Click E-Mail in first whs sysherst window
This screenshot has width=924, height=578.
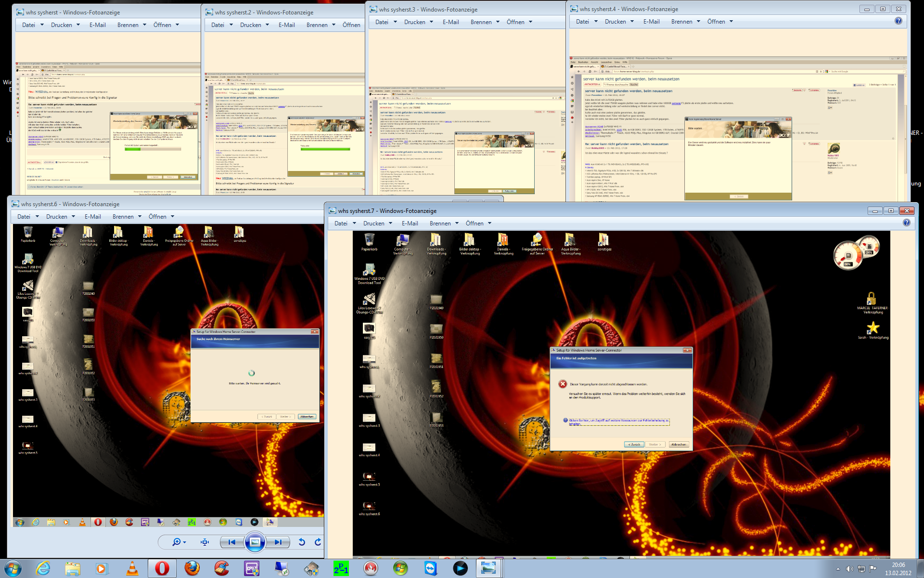pyautogui.click(x=98, y=25)
